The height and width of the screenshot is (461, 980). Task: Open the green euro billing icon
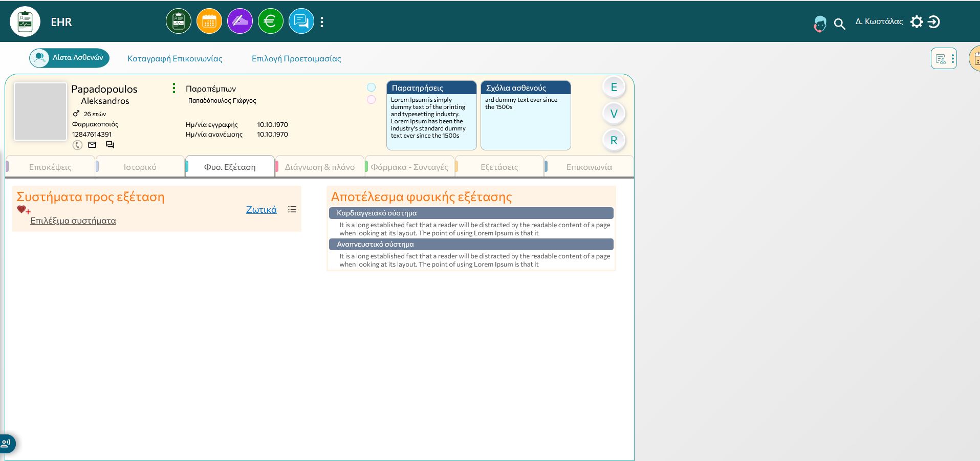coord(271,21)
